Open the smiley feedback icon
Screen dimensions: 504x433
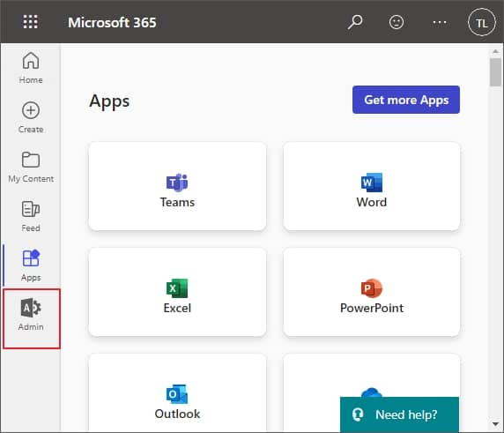point(396,22)
